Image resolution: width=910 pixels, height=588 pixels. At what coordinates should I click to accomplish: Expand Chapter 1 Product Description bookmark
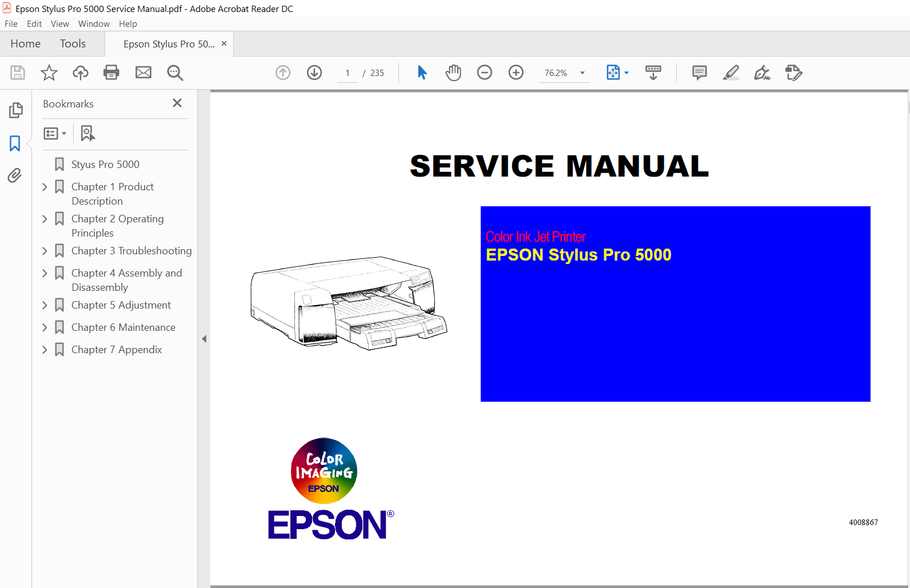click(x=45, y=187)
